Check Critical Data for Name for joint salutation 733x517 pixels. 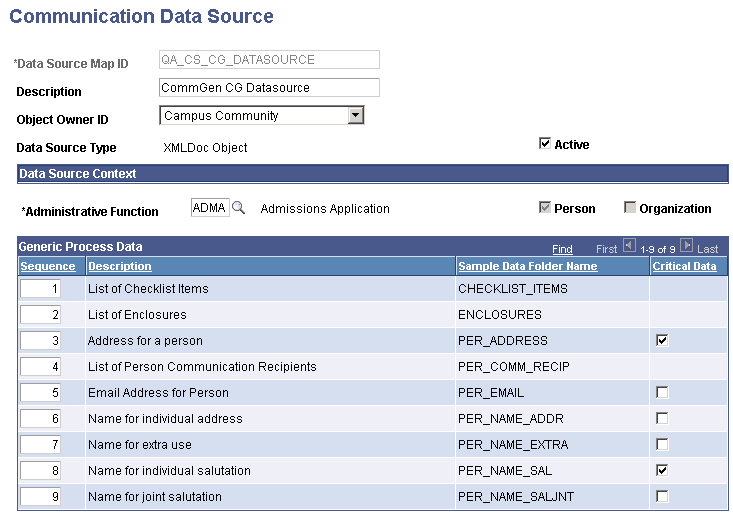coord(661,496)
